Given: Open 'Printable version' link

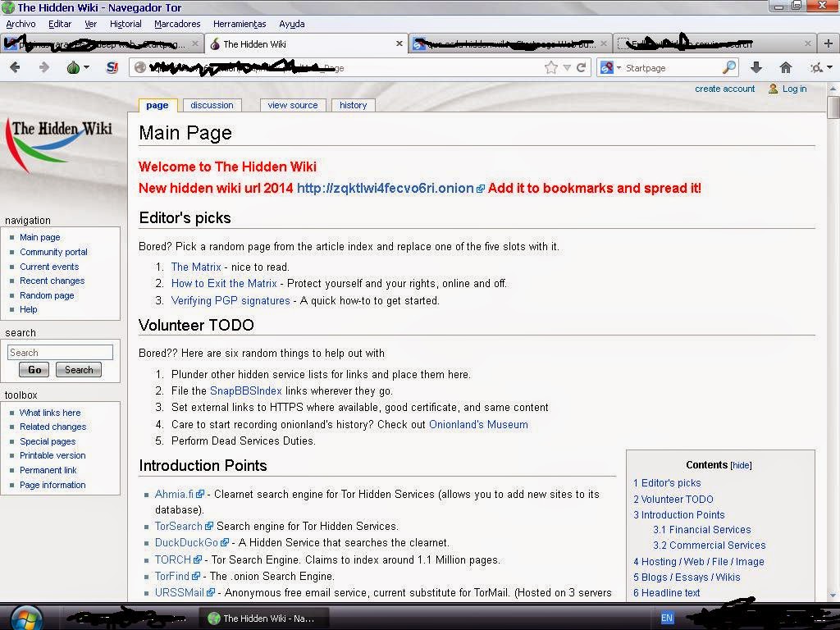Looking at the screenshot, I should coord(52,456).
